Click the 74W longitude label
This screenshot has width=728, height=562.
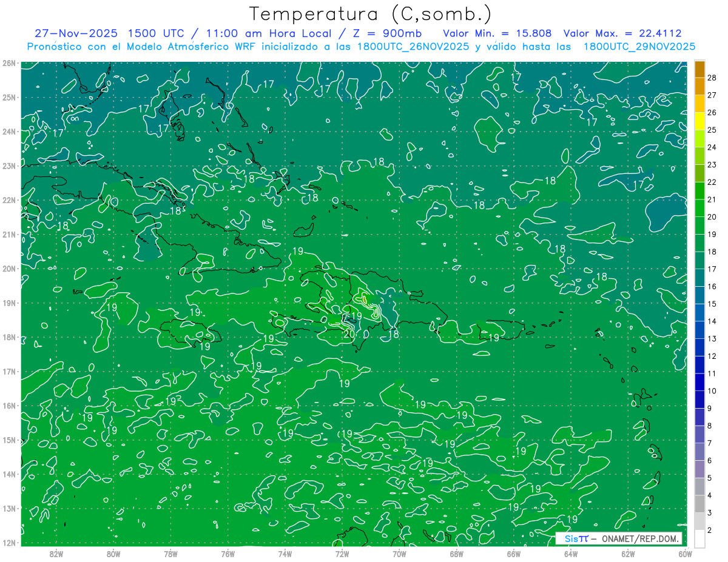click(285, 554)
